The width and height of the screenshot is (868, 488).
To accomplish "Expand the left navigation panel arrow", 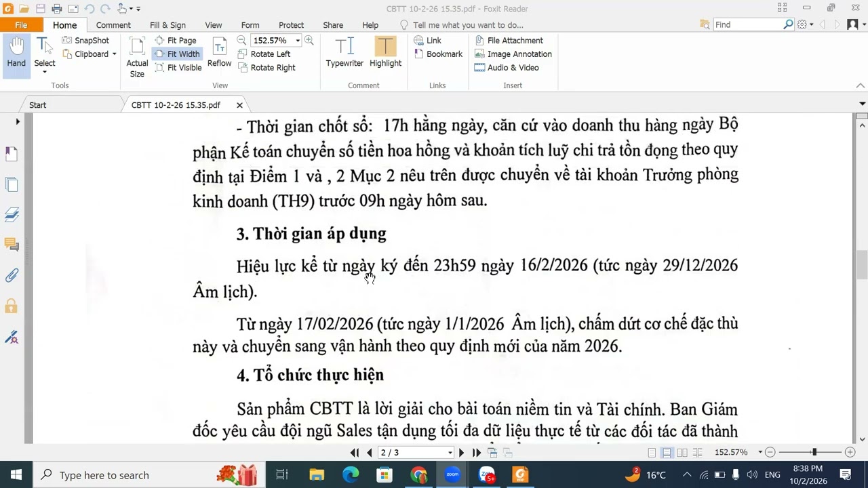I will click(18, 122).
